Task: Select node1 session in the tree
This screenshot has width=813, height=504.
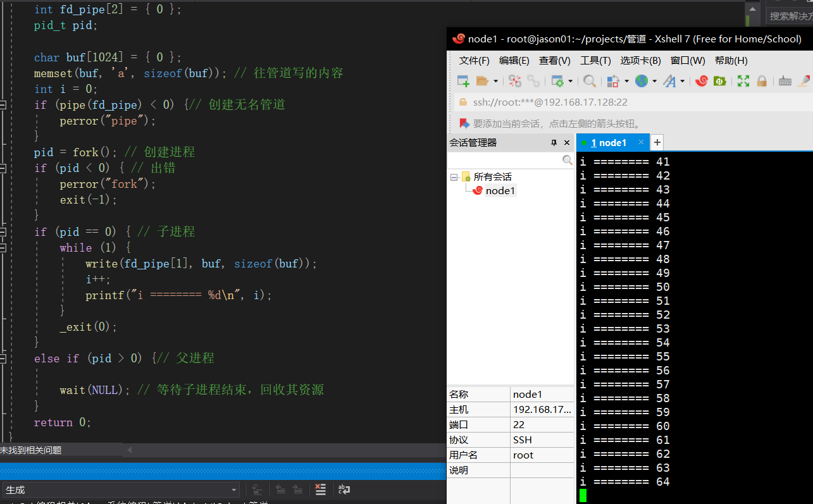Action: [500, 191]
